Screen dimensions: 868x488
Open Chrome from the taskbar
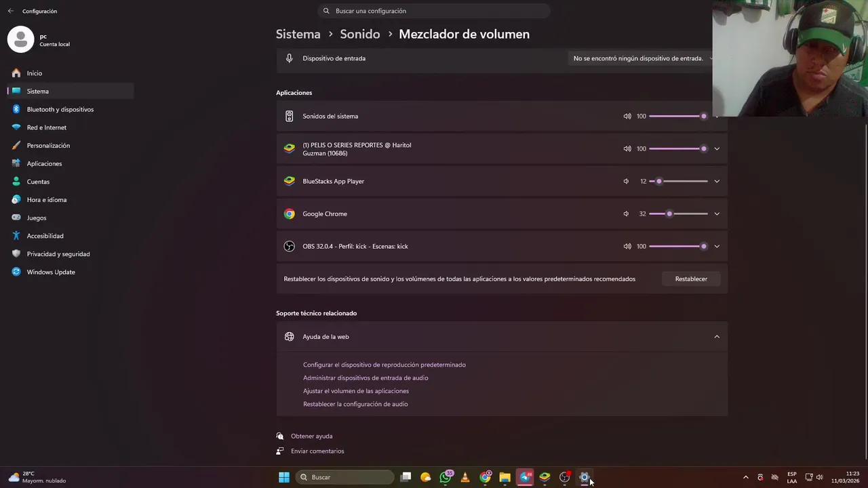tap(485, 477)
